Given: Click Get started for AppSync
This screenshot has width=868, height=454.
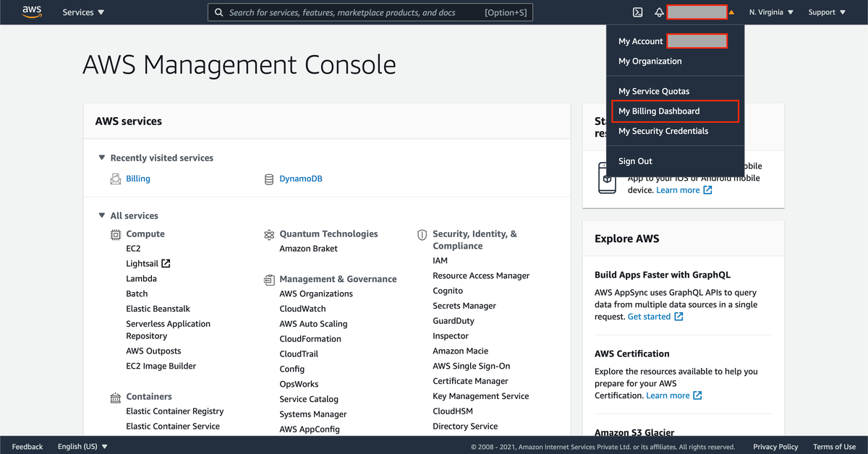Looking at the screenshot, I should click(649, 317).
